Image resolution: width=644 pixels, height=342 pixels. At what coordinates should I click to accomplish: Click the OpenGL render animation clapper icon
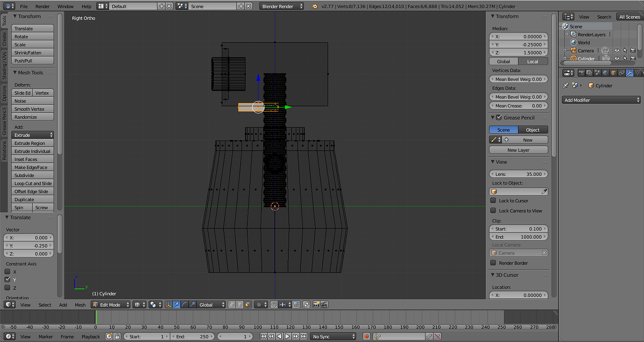(324, 305)
